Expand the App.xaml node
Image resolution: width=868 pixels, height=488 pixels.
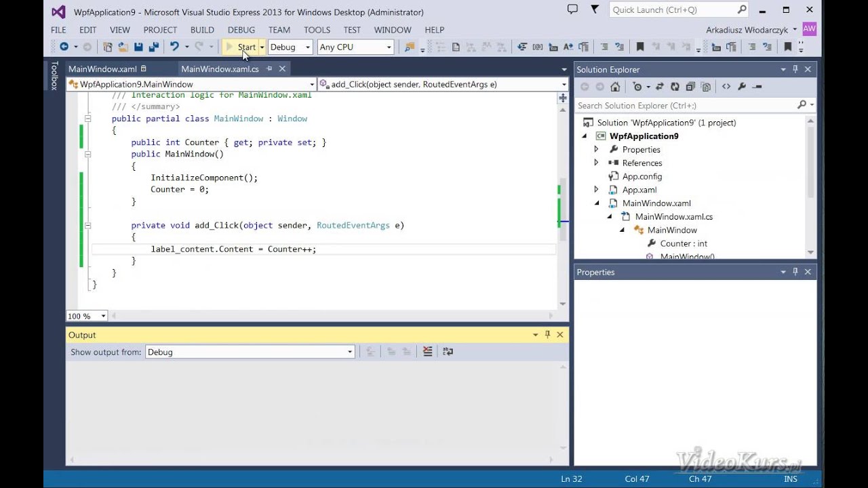(596, 190)
